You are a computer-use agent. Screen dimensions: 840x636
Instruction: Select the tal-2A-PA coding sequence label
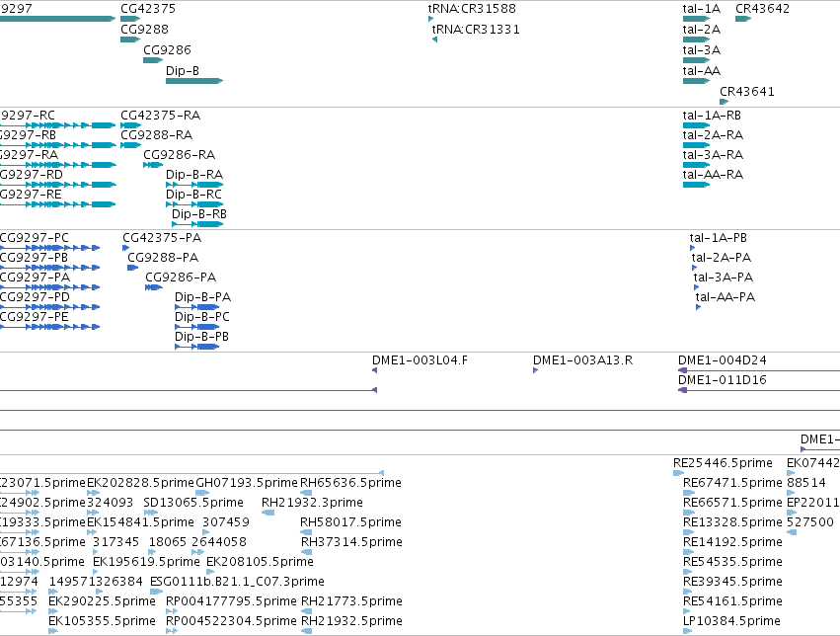[x=722, y=258]
